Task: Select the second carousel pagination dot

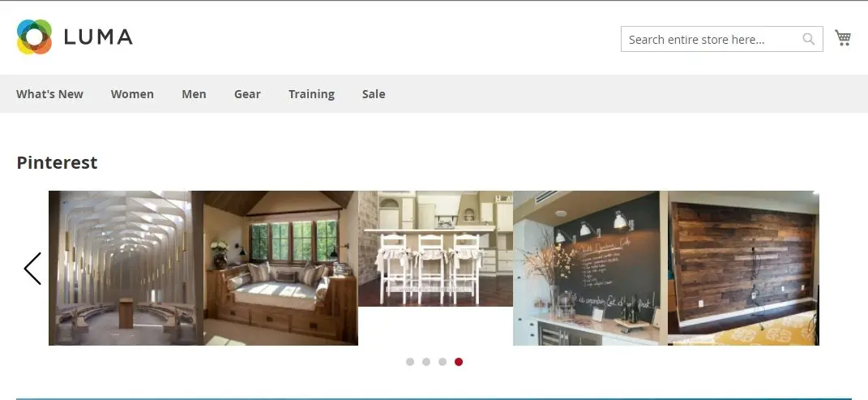Action: pos(426,362)
